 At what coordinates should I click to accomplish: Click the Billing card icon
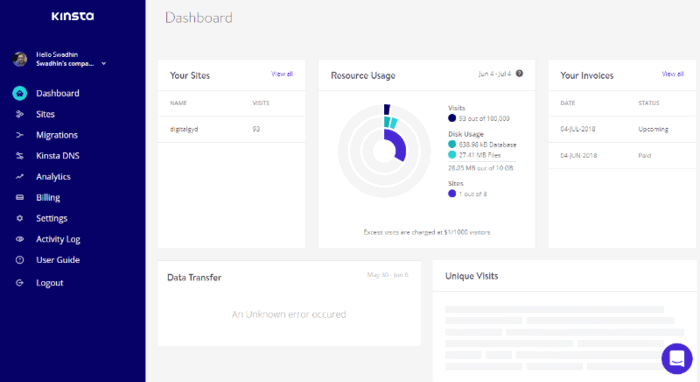click(x=20, y=197)
